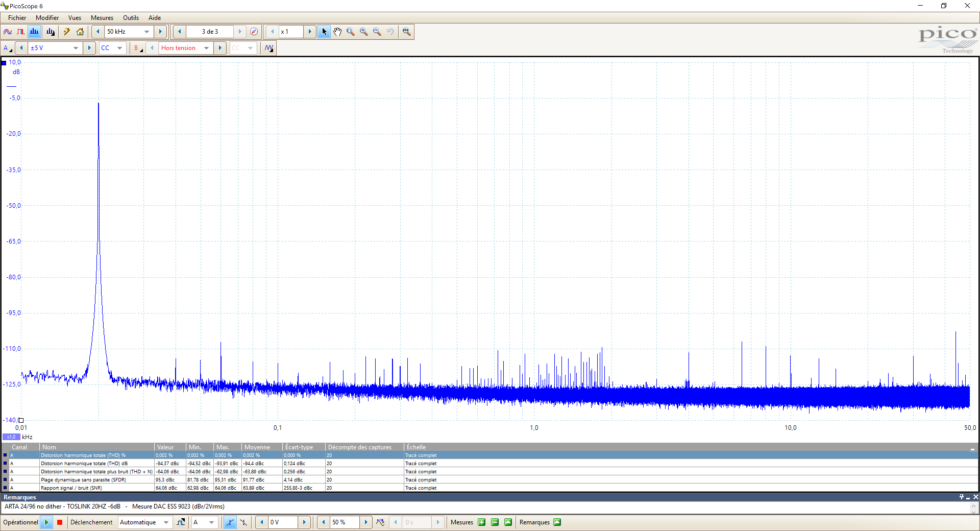
Task: Select the hand pan tool
Action: 337,32
